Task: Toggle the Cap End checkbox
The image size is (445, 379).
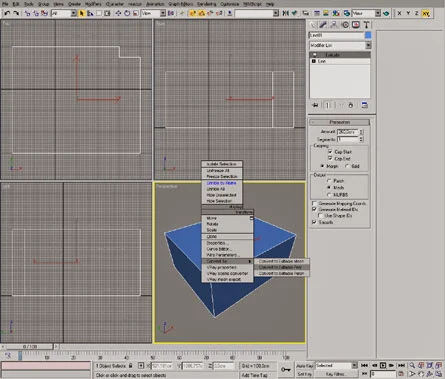Action: coord(330,158)
